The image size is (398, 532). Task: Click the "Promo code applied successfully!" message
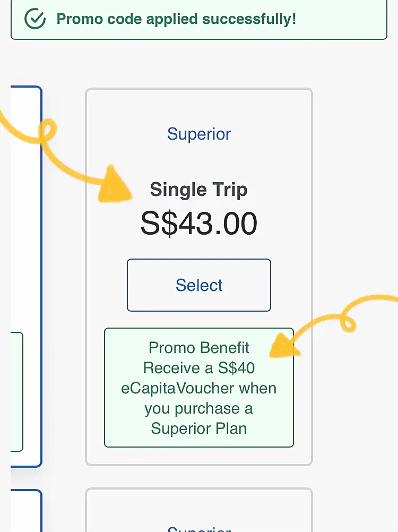[176, 19]
